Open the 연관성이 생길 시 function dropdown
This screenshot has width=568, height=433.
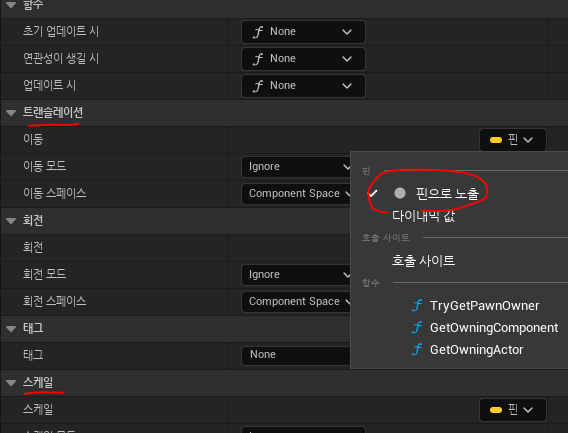[303, 59]
